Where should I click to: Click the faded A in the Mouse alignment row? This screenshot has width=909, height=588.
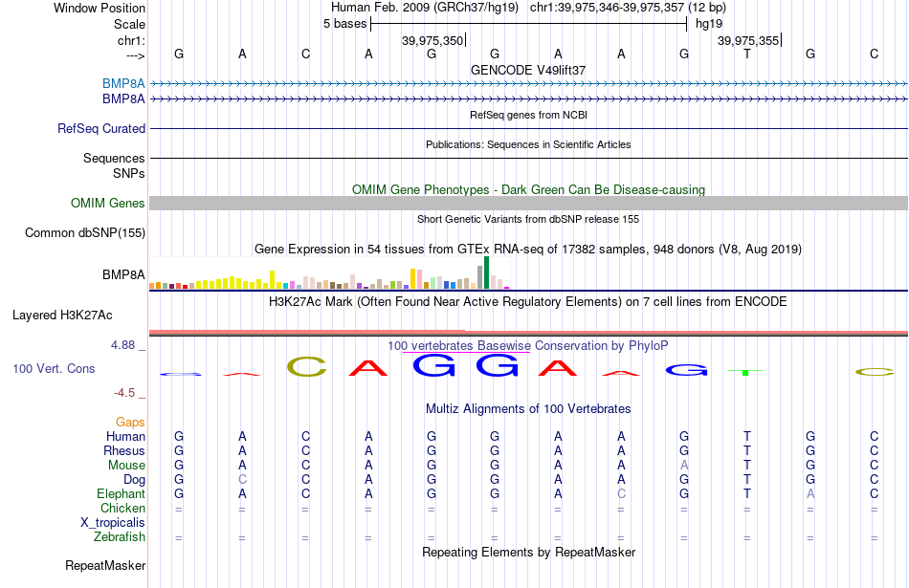[684, 466]
